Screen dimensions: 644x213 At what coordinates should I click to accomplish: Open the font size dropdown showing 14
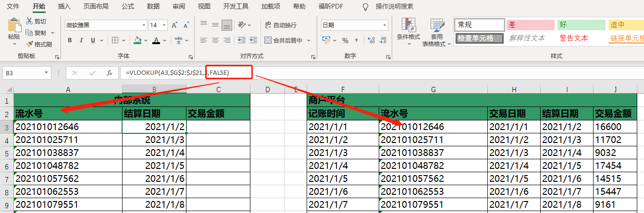point(164,25)
